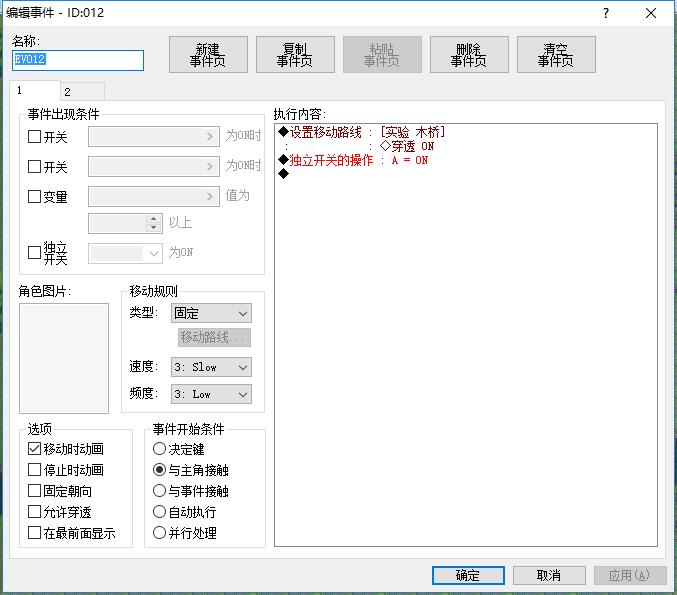Enable the 变量 condition checkbox
The image size is (677, 595).
[x=34, y=196]
